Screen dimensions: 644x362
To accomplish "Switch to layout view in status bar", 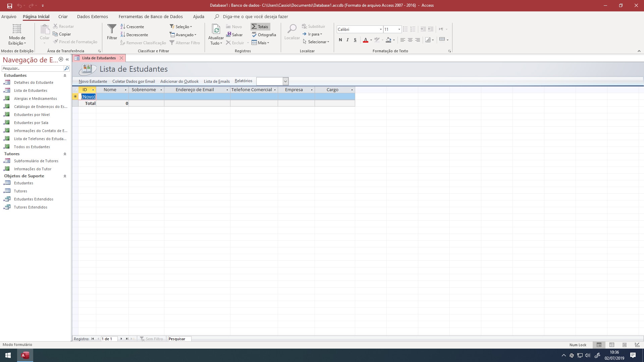I will click(x=624, y=345).
